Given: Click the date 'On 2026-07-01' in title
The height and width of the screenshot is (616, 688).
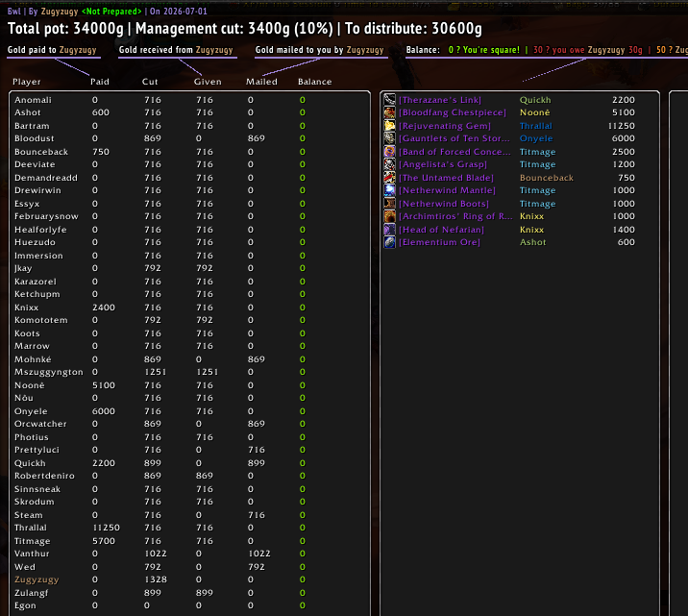Looking at the screenshot, I should point(179,12).
